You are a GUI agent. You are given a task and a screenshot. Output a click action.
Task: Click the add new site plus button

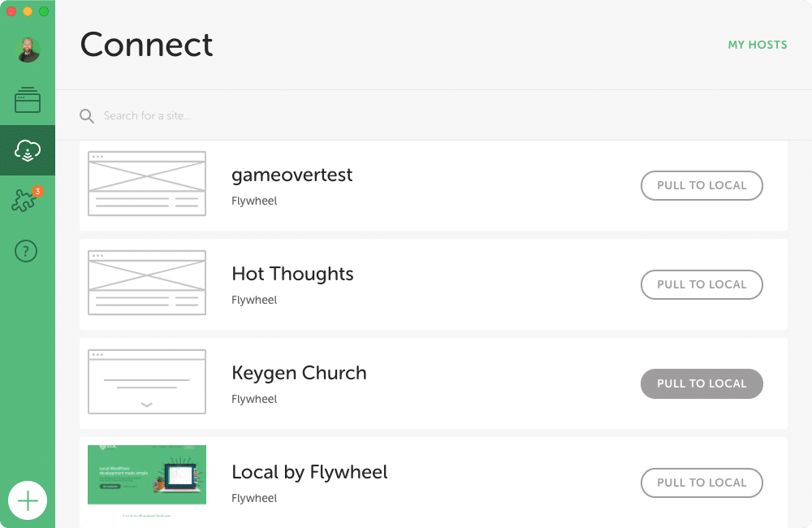click(x=28, y=500)
